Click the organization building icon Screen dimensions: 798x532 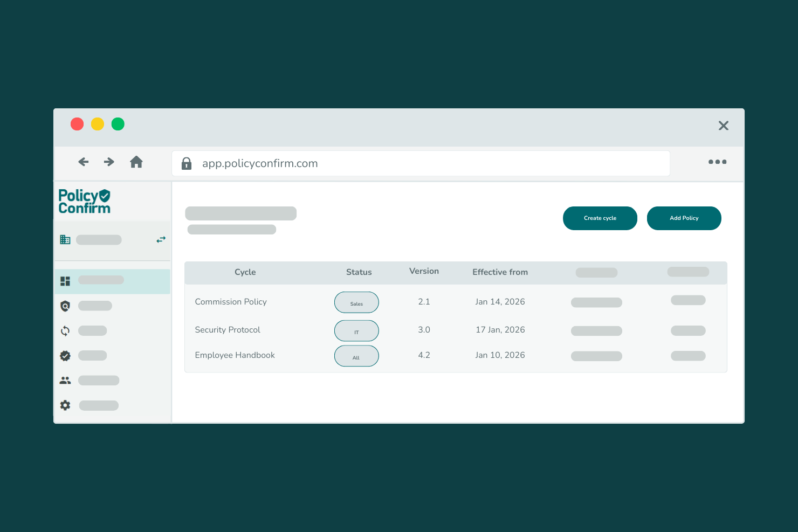point(65,239)
